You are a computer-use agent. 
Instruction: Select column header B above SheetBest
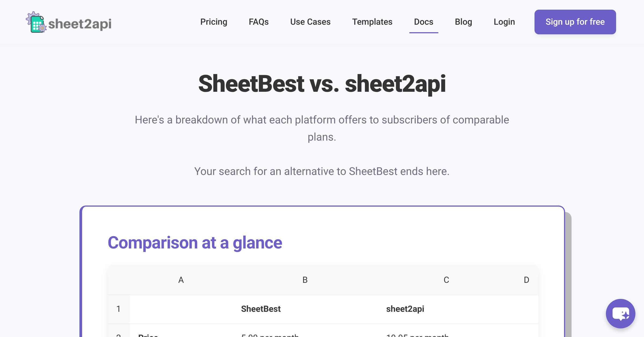[x=305, y=280]
